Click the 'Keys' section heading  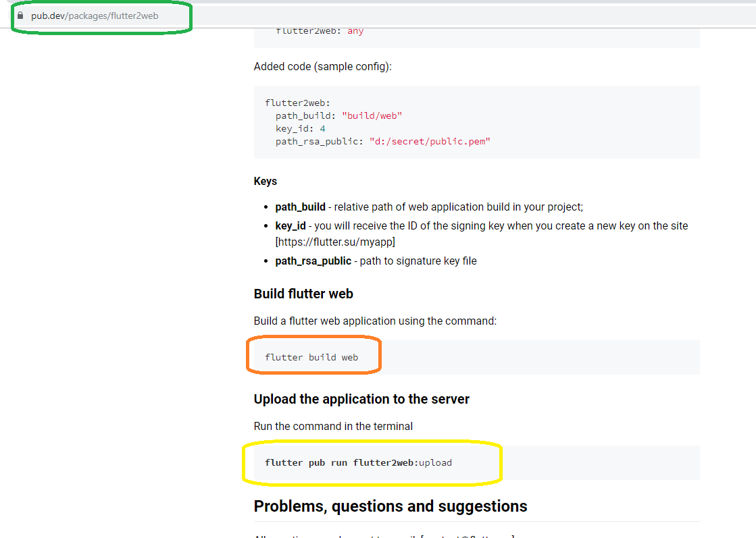pyautogui.click(x=265, y=181)
